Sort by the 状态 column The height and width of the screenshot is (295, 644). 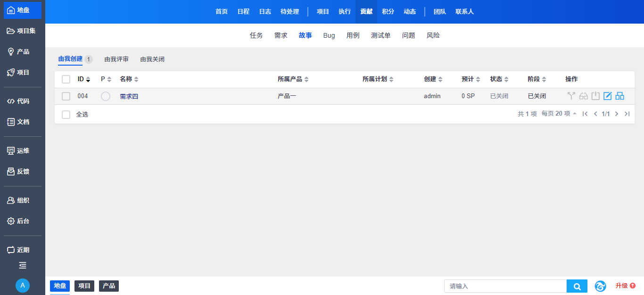500,79
